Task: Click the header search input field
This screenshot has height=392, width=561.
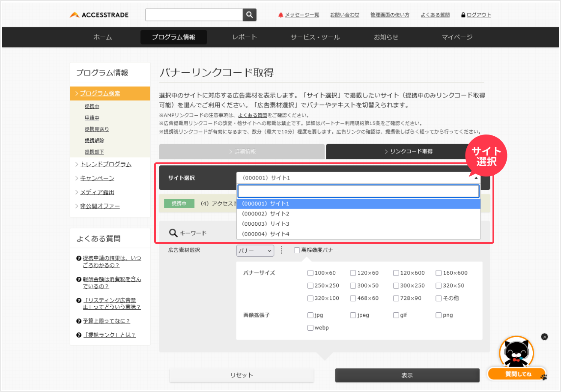Action: (194, 15)
